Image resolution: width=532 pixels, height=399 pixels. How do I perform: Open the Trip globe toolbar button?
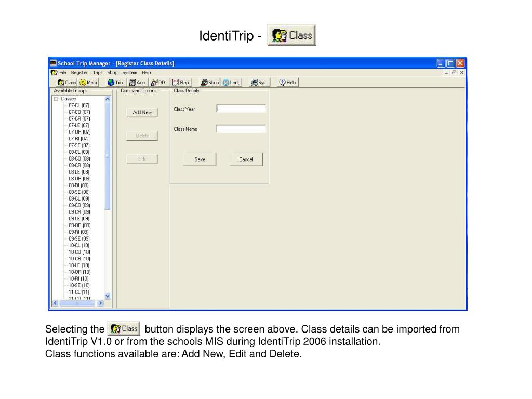[x=115, y=83]
